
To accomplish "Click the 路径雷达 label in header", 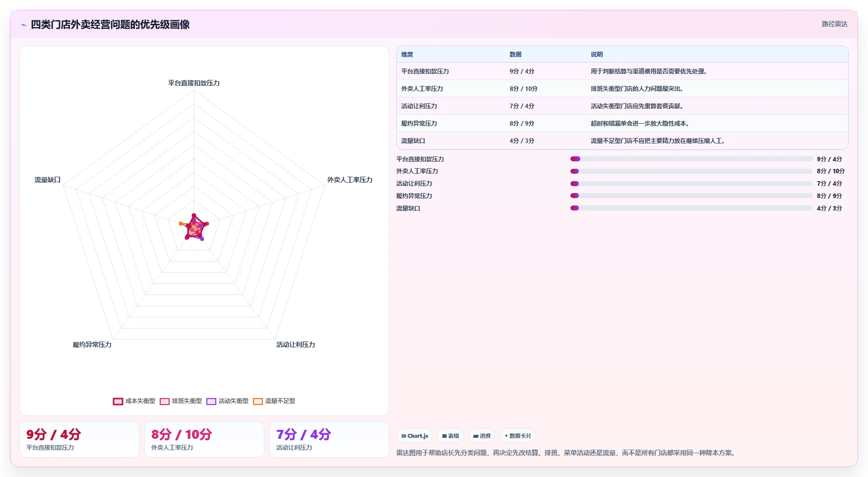I will (834, 24).
